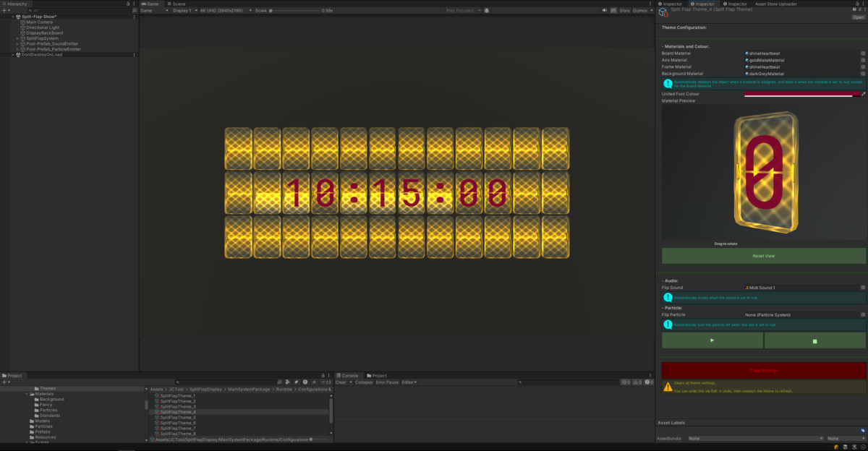Click the asset icon size slider in Project
868x451 pixels.
click(320, 439)
